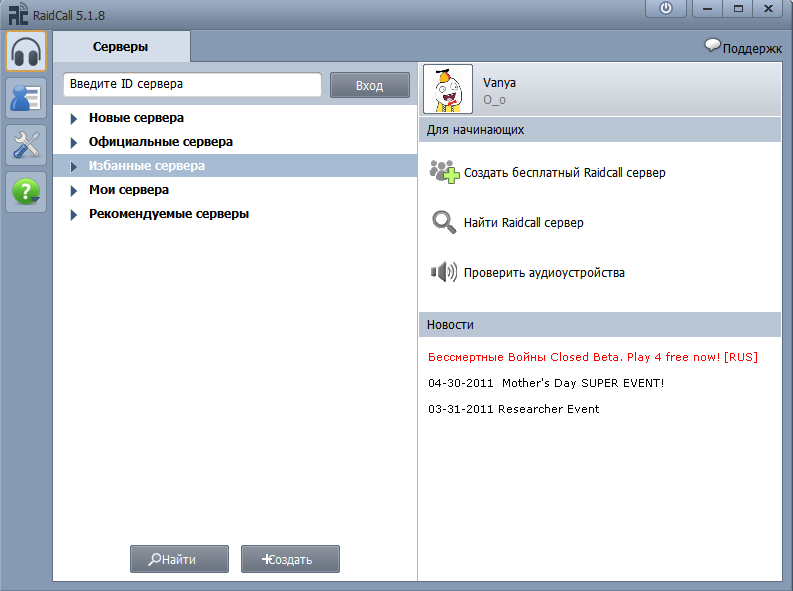793x591 pixels.
Task: Click the Vanya username text
Action: [x=499, y=83]
